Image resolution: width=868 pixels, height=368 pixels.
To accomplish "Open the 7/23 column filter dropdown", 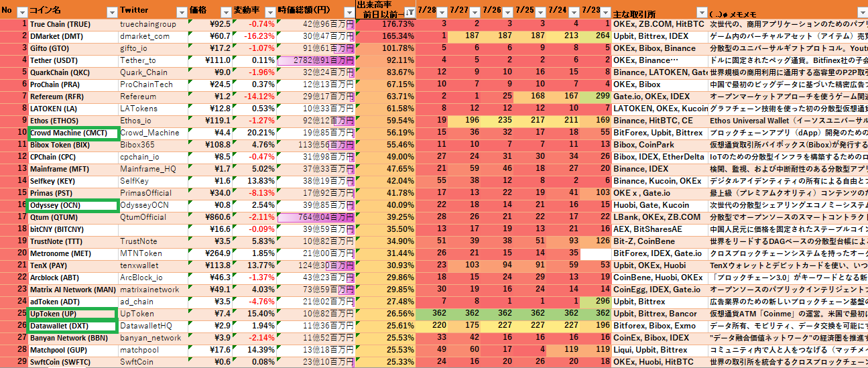I will (606, 13).
